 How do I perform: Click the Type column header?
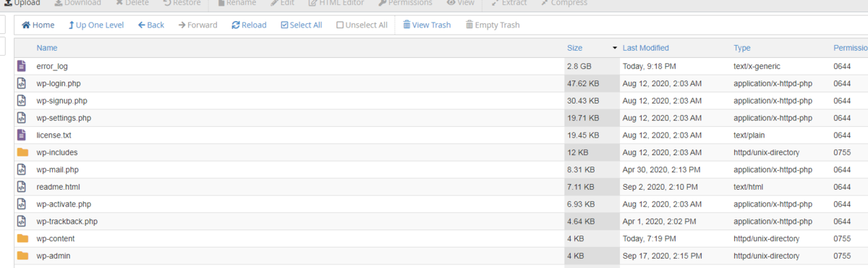click(742, 48)
